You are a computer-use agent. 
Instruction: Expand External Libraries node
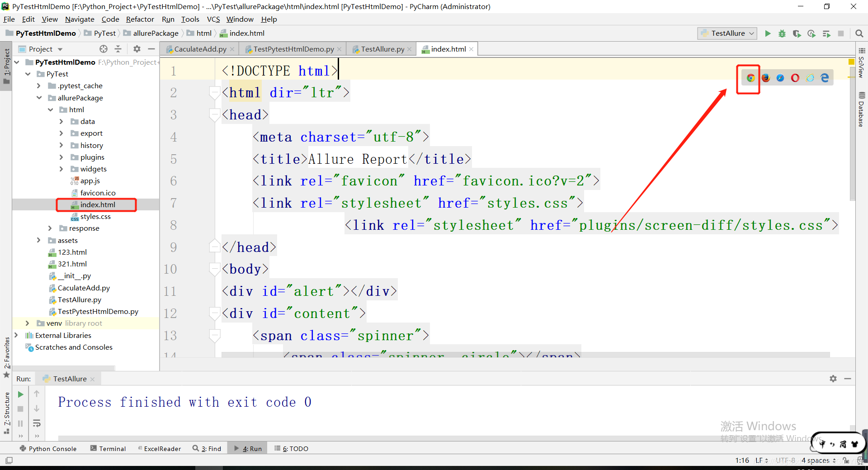coord(17,335)
